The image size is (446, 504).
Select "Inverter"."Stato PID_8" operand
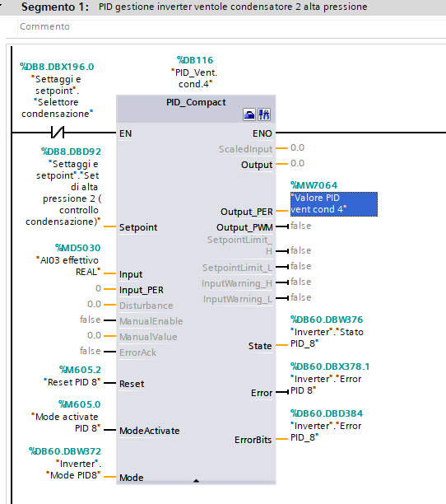(x=327, y=338)
